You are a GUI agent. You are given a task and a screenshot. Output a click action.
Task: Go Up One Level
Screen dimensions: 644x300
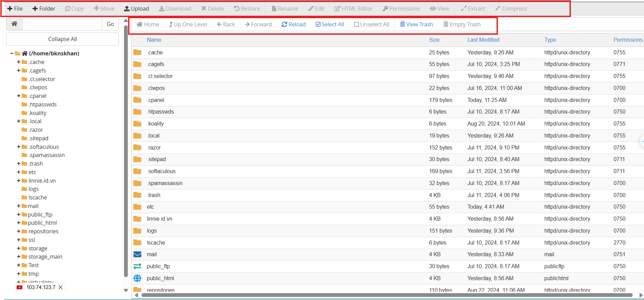coord(188,24)
